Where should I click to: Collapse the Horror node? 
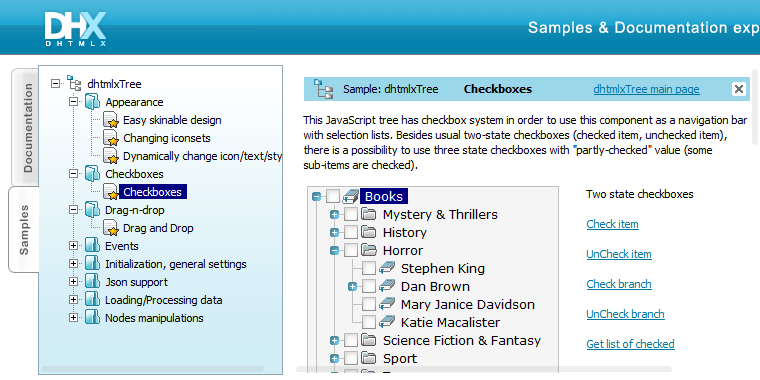point(334,251)
